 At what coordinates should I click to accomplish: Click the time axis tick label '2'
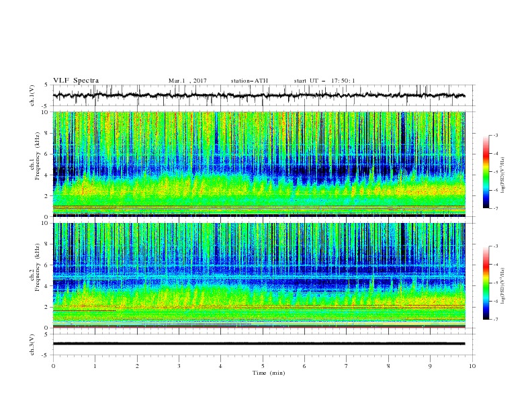pos(137,366)
